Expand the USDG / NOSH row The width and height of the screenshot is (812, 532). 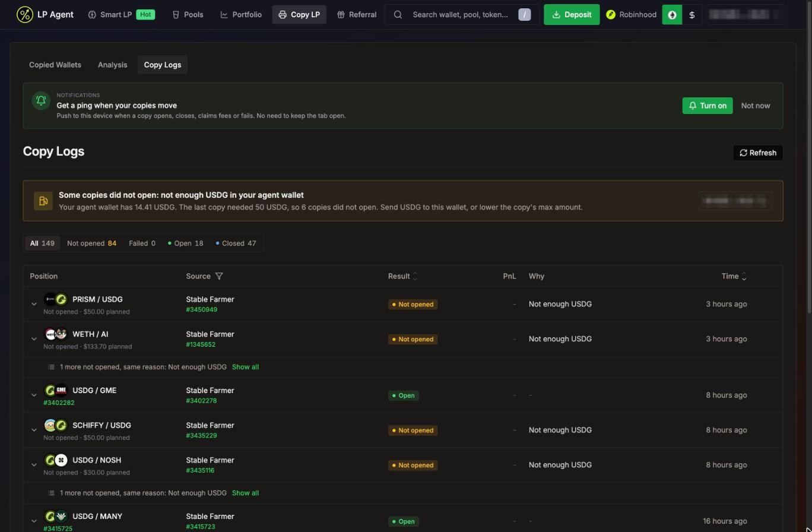34,465
